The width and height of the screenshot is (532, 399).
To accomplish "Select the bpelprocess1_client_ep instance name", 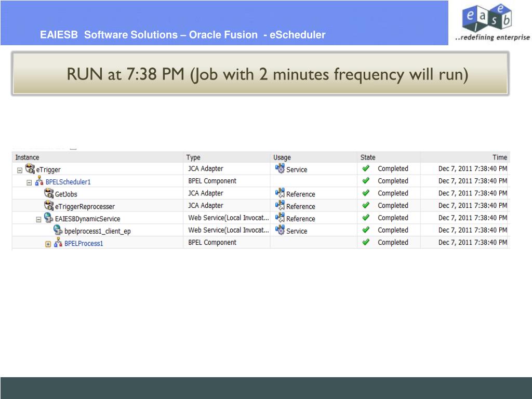I will click(97, 231).
